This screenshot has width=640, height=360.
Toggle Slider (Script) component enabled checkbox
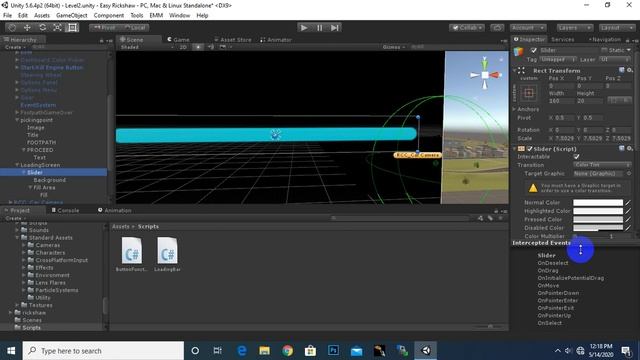(529, 149)
